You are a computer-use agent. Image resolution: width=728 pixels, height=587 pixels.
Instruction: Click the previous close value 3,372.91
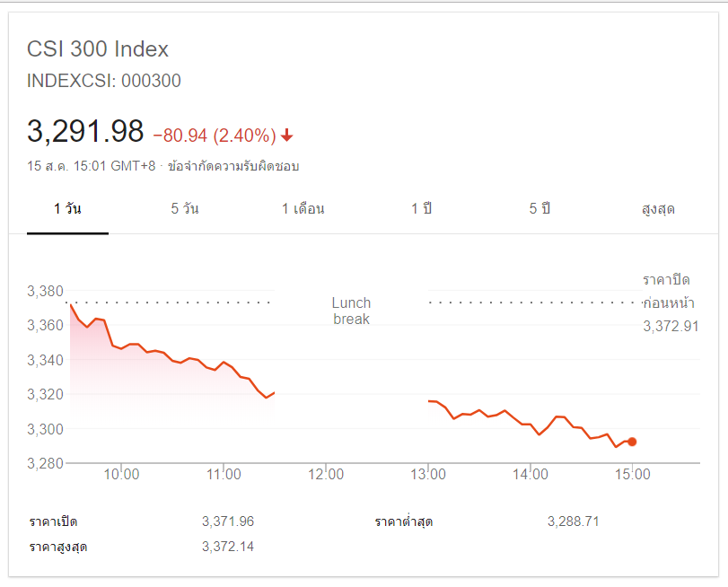click(x=671, y=326)
